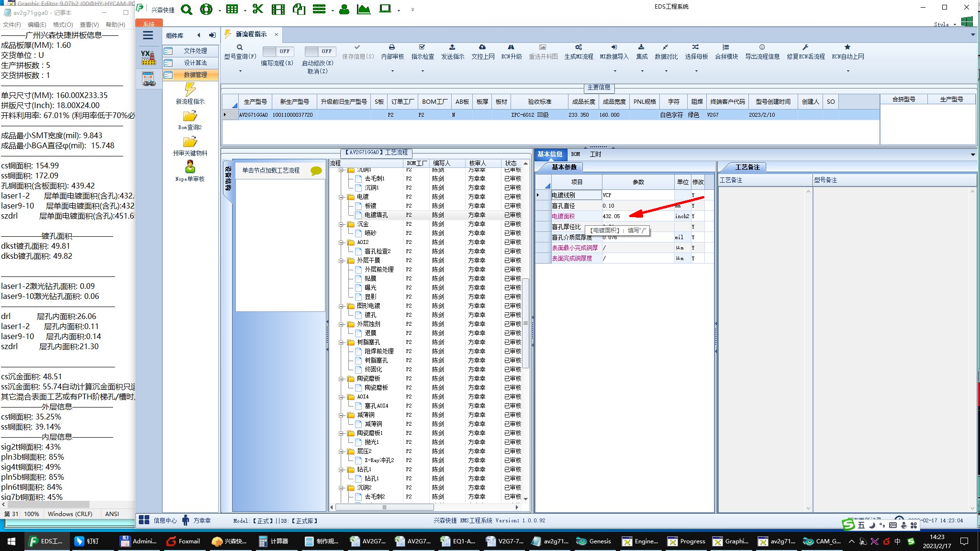Open the Bom查询2 folder icon

pyautogui.click(x=190, y=116)
